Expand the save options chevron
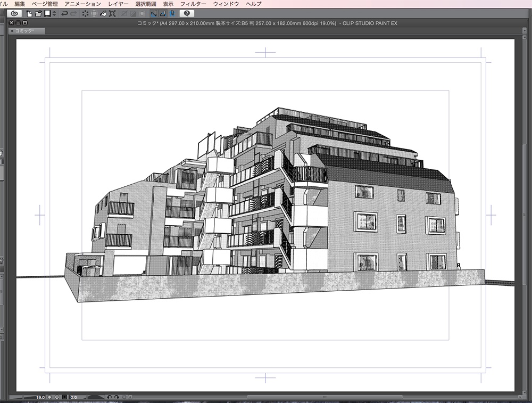The height and width of the screenshot is (403, 532). click(x=54, y=13)
